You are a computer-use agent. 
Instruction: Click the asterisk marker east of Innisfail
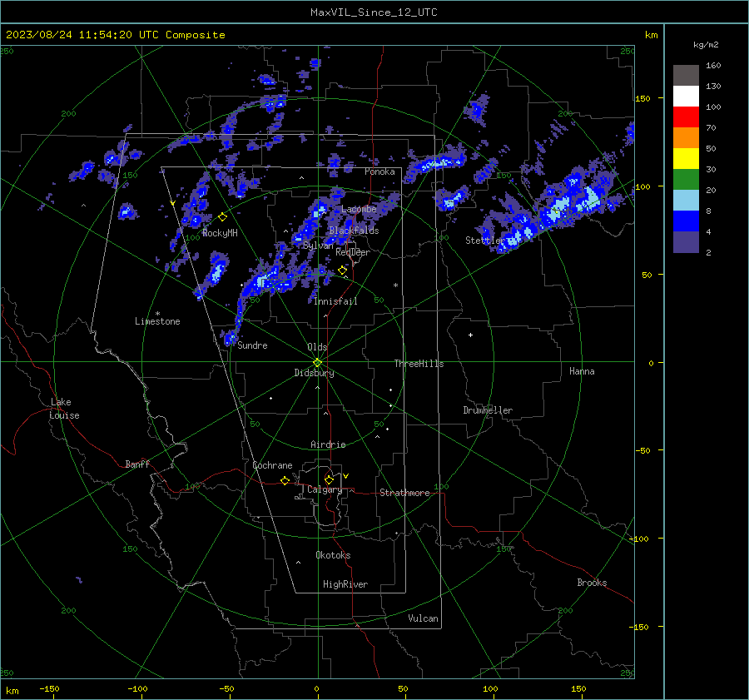[x=395, y=285]
